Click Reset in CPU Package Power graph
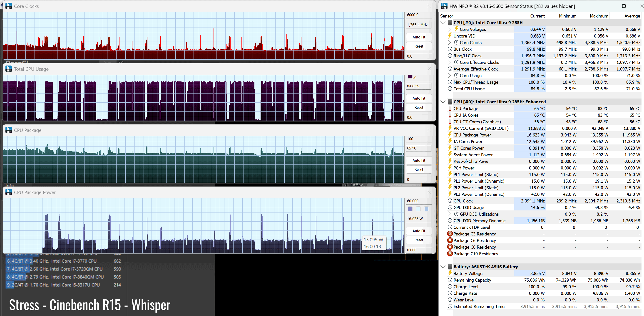This screenshot has width=644, height=316. [x=419, y=240]
